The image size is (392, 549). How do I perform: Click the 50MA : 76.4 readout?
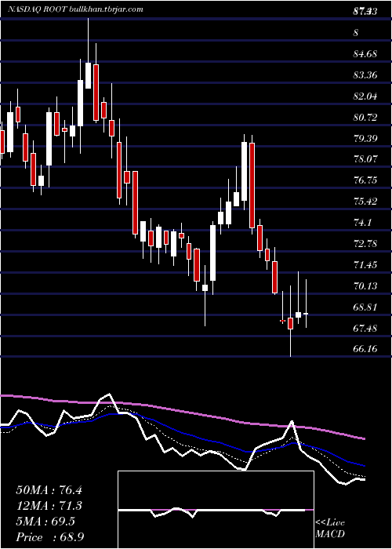click(x=49, y=490)
